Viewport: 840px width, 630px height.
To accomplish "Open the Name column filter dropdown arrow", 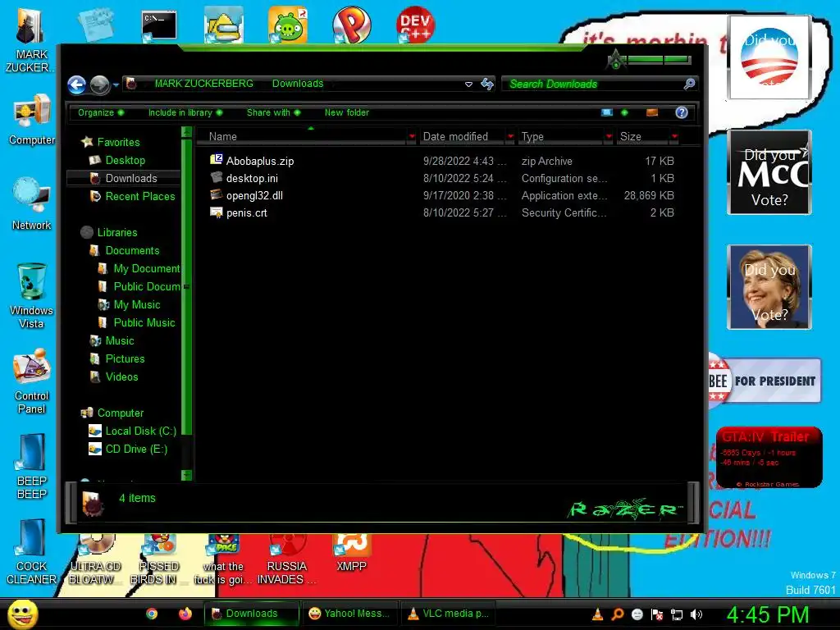I will coord(412,137).
